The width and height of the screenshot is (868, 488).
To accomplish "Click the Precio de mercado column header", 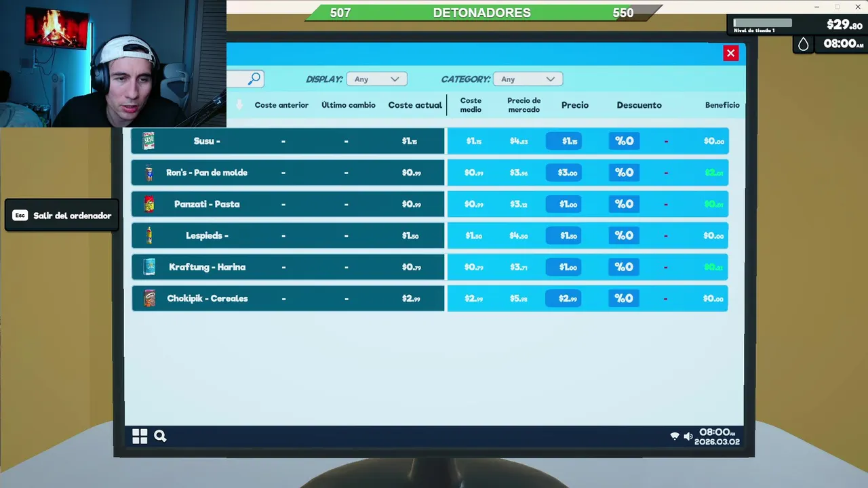I will [524, 105].
